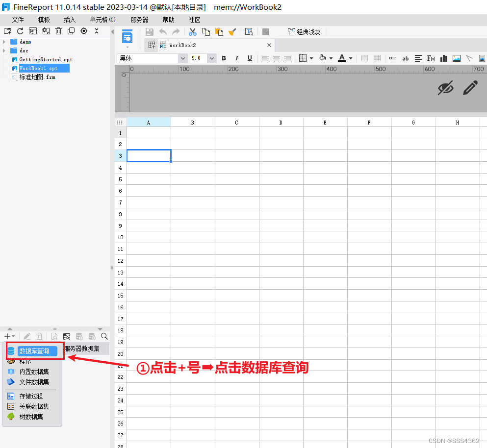Expand the demo folder
The image size is (487, 448).
click(x=4, y=42)
